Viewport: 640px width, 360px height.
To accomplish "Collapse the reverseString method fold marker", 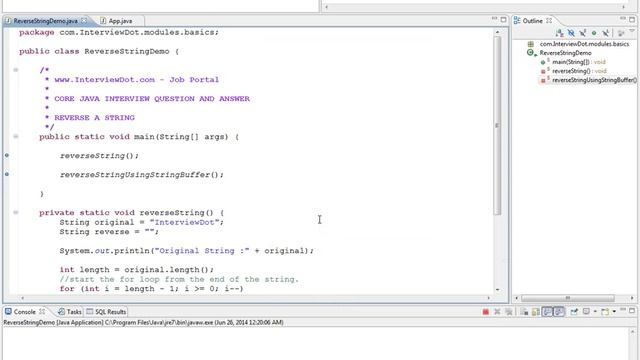I will (x=16, y=212).
